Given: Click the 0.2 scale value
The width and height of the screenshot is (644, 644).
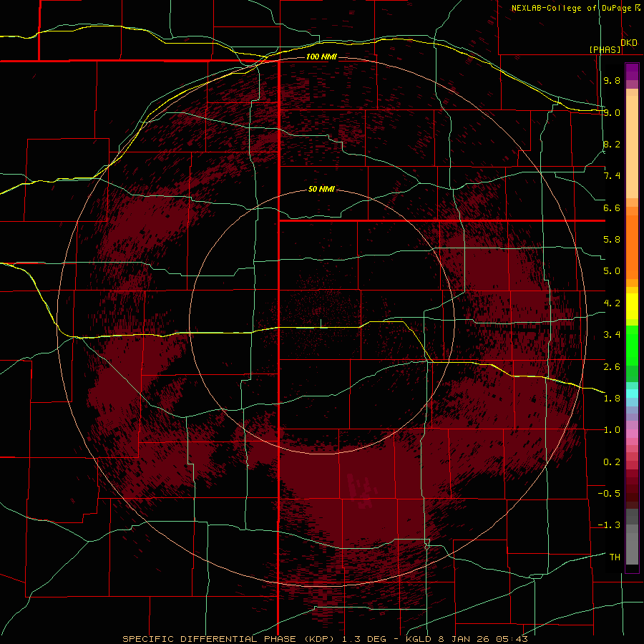Looking at the screenshot, I should [612, 462].
